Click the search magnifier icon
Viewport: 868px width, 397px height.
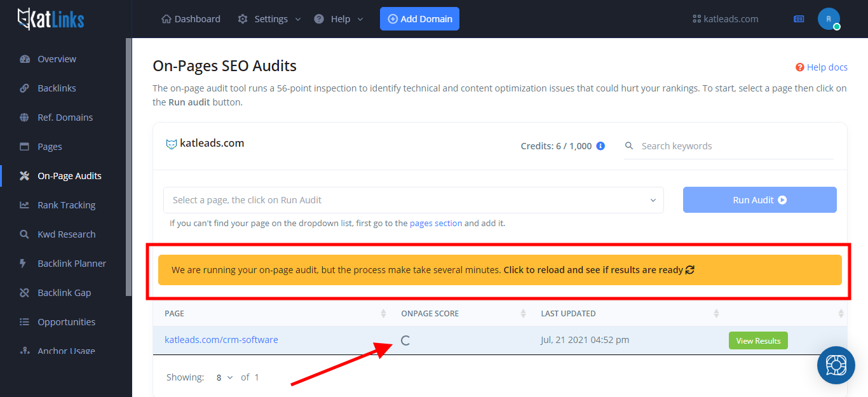coord(629,146)
